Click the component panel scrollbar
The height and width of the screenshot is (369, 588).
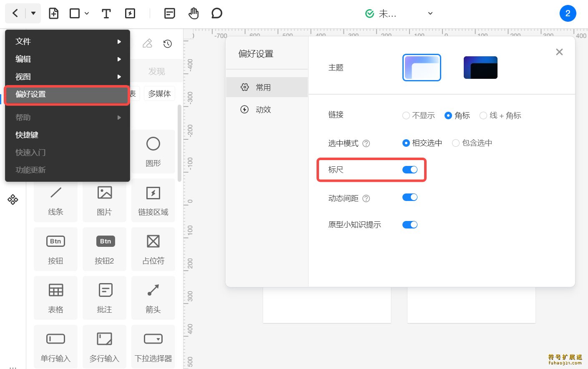click(179, 143)
